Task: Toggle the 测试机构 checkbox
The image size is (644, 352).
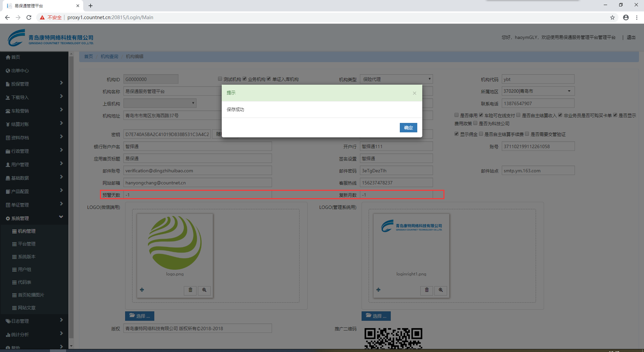Action: pos(220,79)
